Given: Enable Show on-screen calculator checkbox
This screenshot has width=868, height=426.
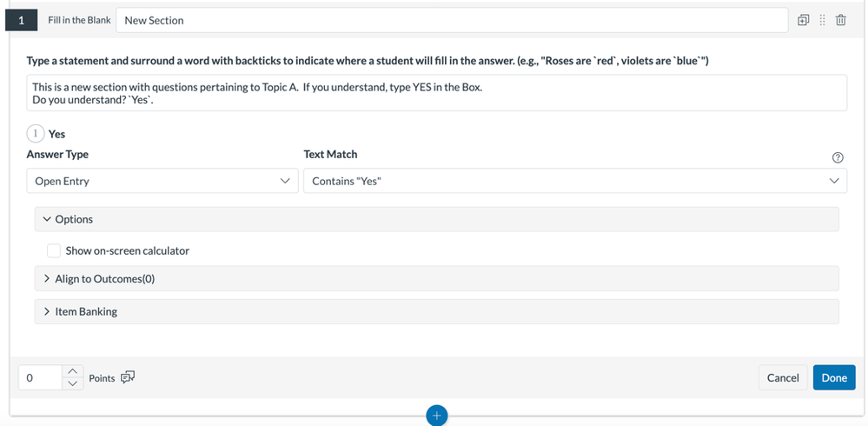Looking at the screenshot, I should 54,250.
